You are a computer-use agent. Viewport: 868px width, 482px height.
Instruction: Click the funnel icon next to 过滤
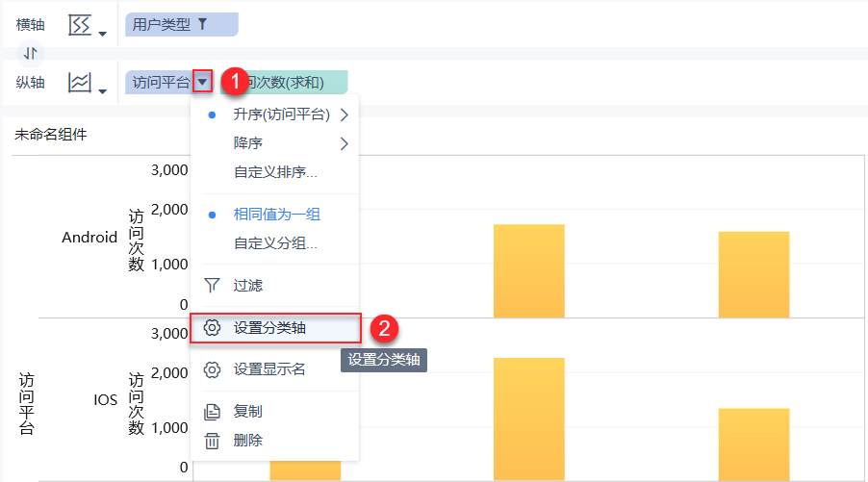click(x=213, y=286)
